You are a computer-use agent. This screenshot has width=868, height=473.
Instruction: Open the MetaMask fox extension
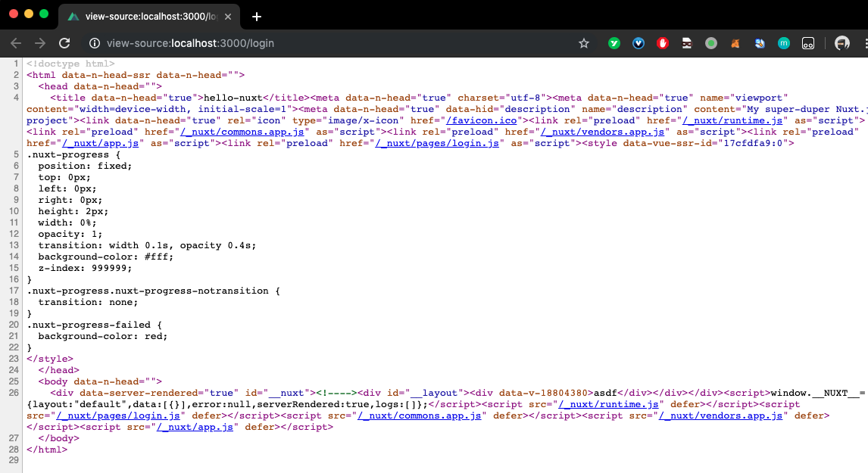(735, 43)
